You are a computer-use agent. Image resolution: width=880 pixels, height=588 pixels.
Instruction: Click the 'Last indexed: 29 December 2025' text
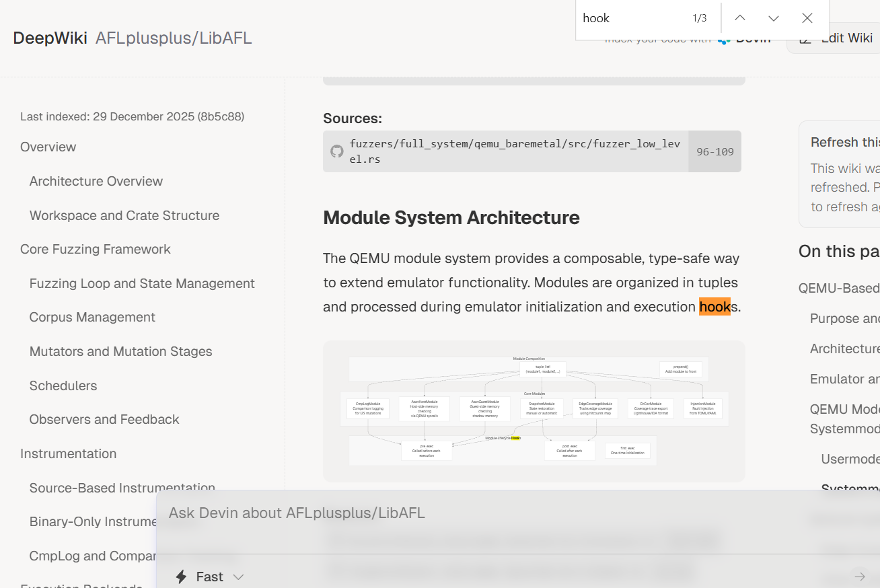pyautogui.click(x=132, y=116)
